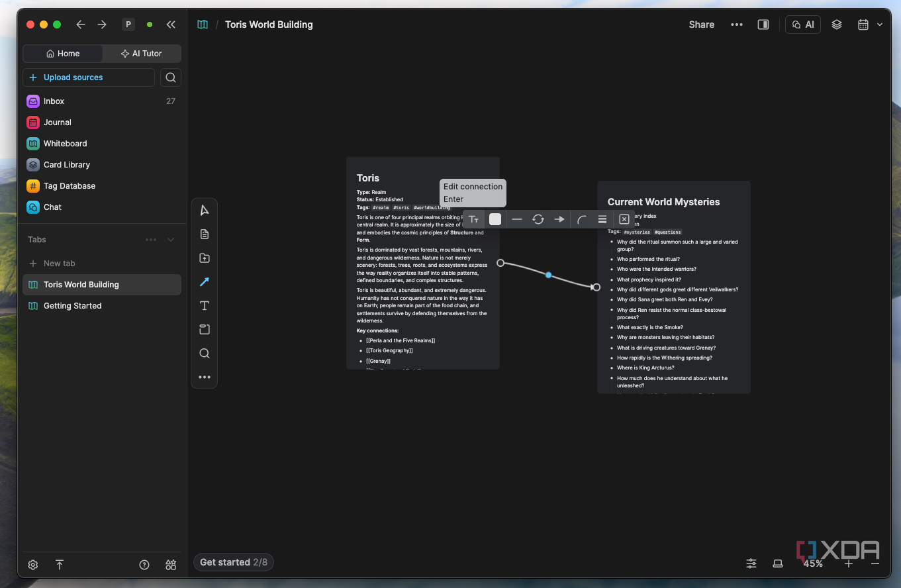This screenshot has width=901, height=588.
Task: Open more tools ellipsis in toolbar
Action: pos(205,377)
